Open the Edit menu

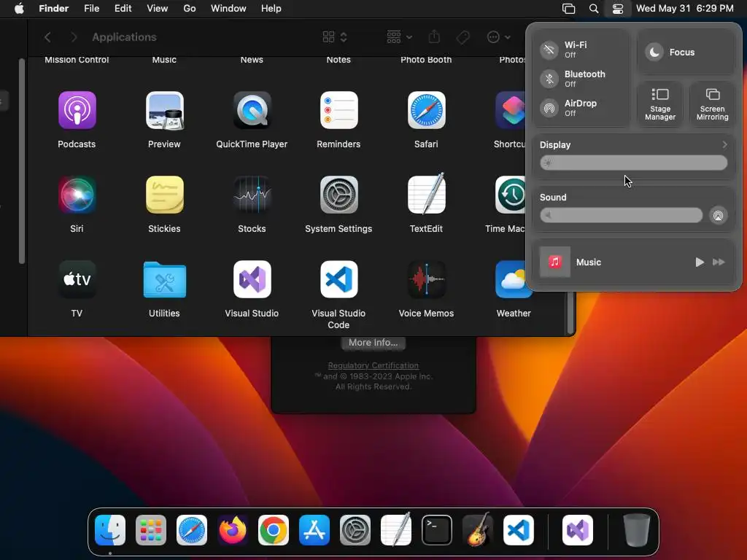click(123, 9)
